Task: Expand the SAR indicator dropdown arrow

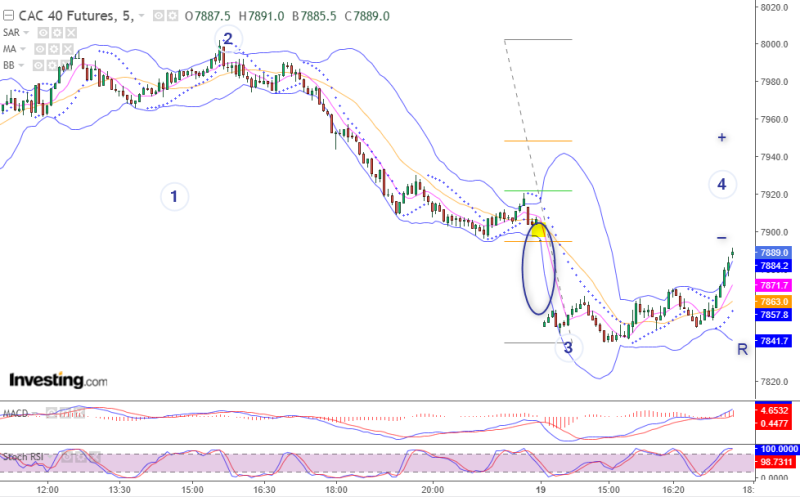Action: [26, 33]
